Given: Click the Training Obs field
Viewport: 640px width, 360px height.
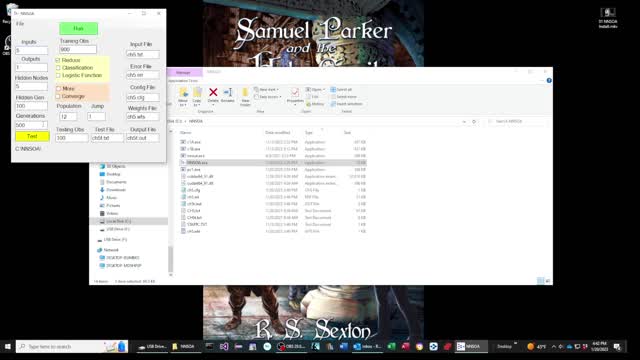Looking at the screenshot, I should pyautogui.click(x=78, y=49).
